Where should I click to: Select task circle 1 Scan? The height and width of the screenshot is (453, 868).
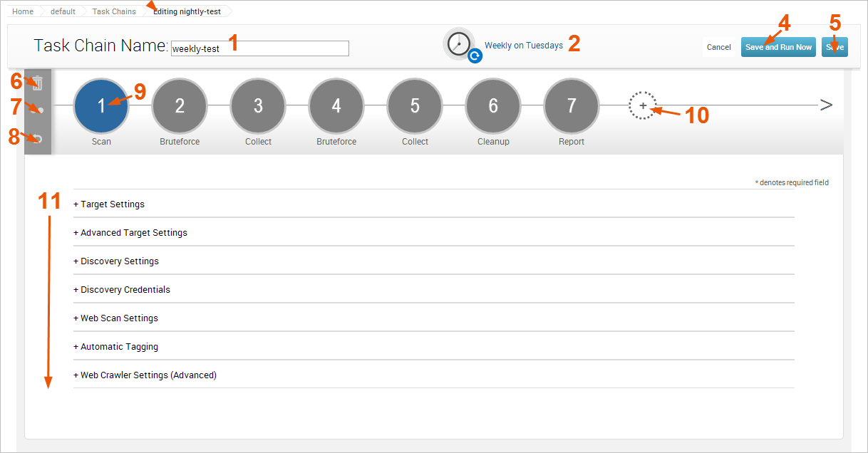pyautogui.click(x=101, y=105)
